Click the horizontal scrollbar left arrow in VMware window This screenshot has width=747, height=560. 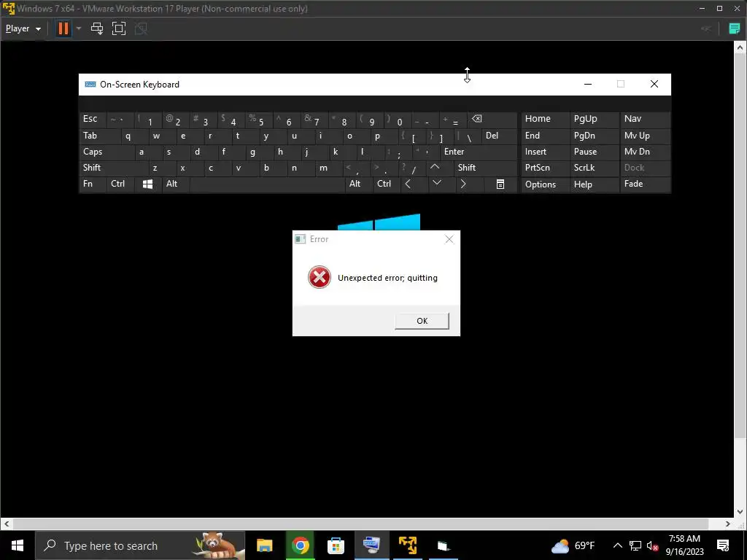[x=6, y=524]
